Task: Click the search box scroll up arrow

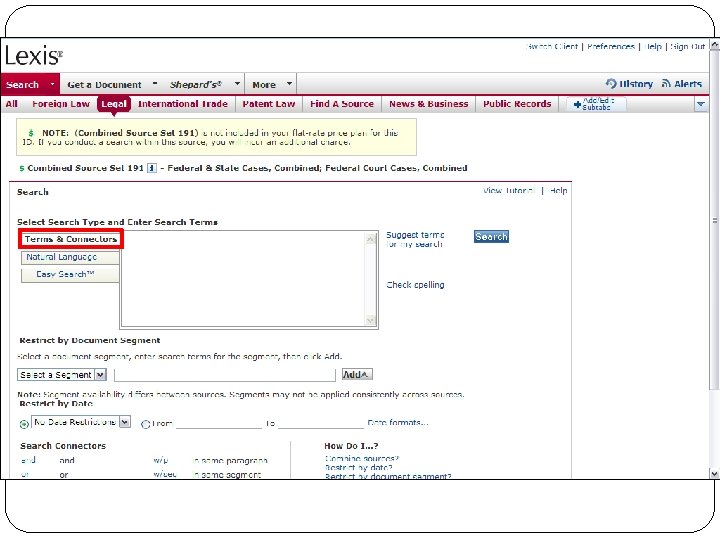Action: (371, 238)
